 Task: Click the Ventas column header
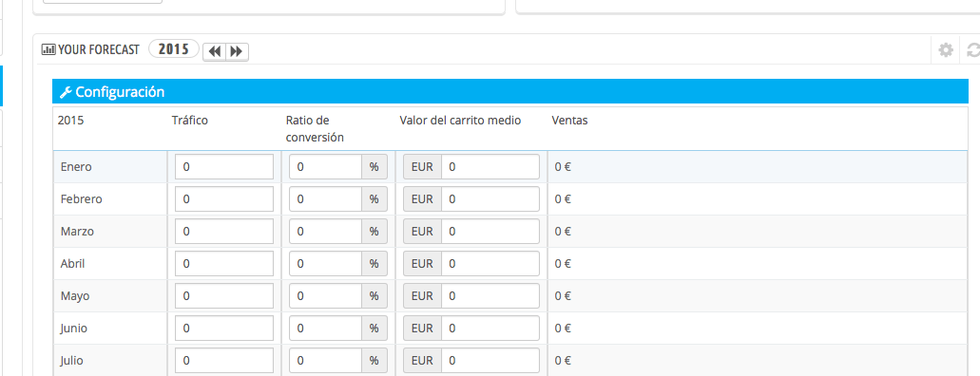point(569,121)
